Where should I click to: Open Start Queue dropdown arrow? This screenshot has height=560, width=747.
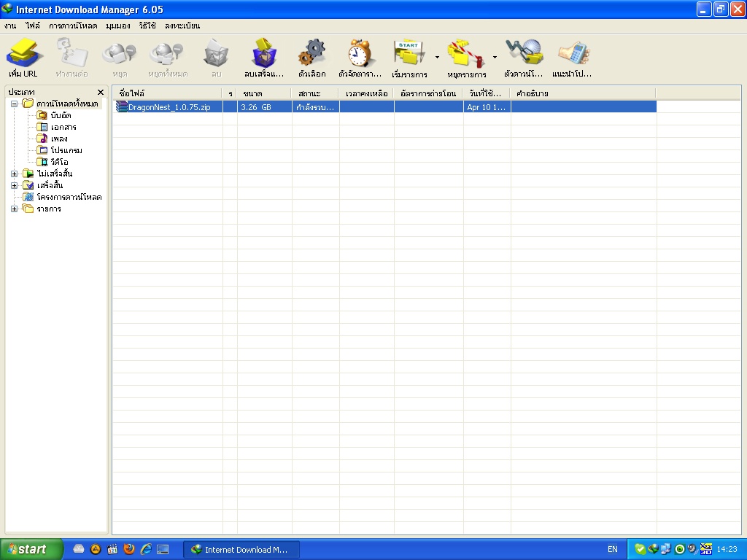click(x=438, y=57)
